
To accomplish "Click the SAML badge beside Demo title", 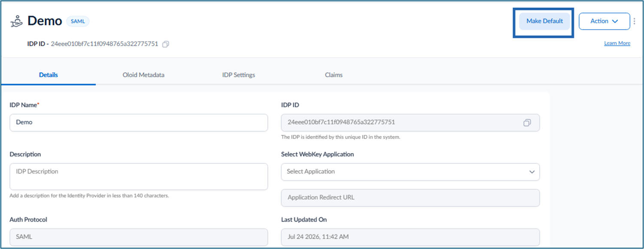I will [x=78, y=21].
